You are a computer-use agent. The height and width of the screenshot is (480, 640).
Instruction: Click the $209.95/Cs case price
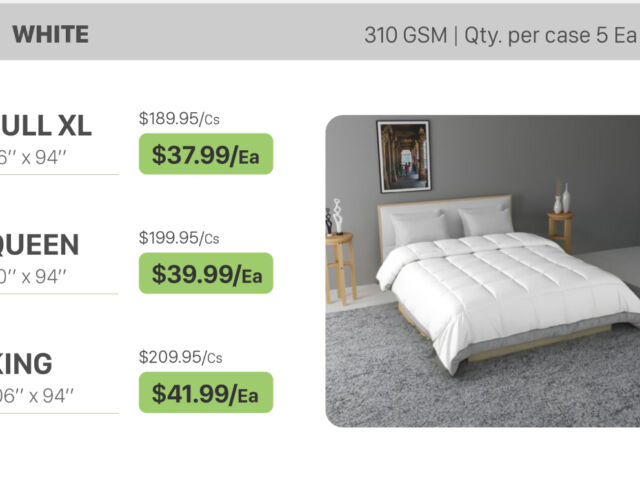coord(180,357)
